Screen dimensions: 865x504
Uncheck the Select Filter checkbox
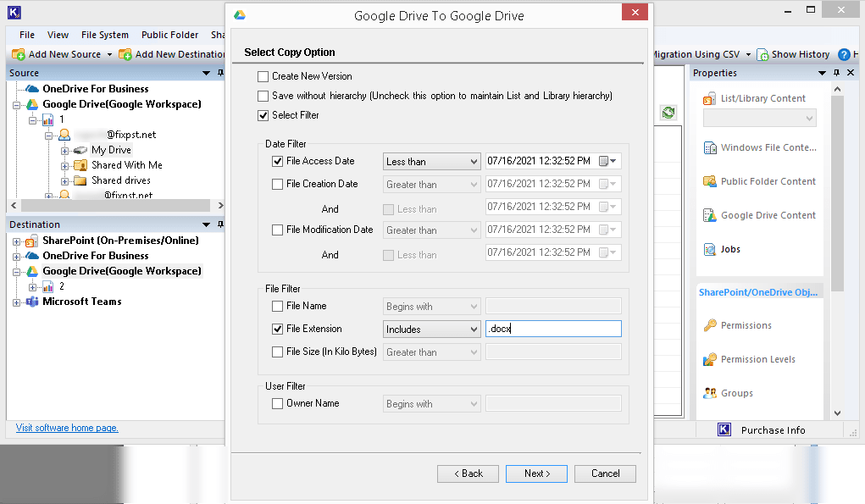coord(263,116)
